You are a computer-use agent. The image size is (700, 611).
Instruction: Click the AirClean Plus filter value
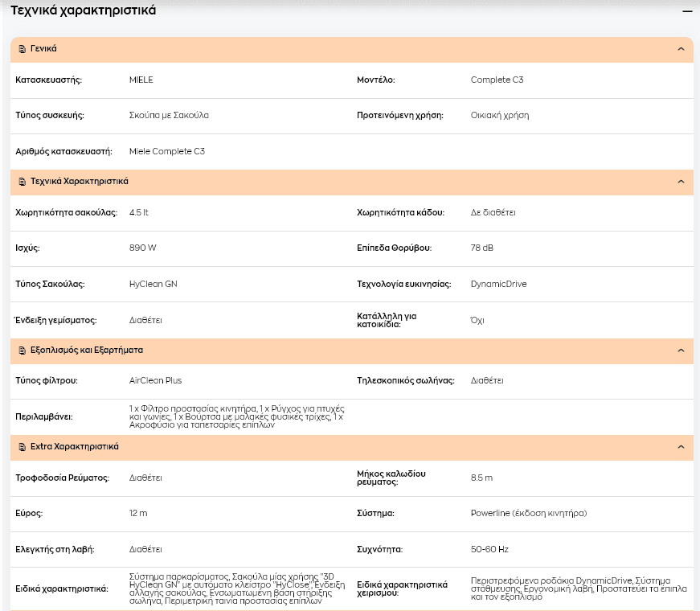pos(155,380)
